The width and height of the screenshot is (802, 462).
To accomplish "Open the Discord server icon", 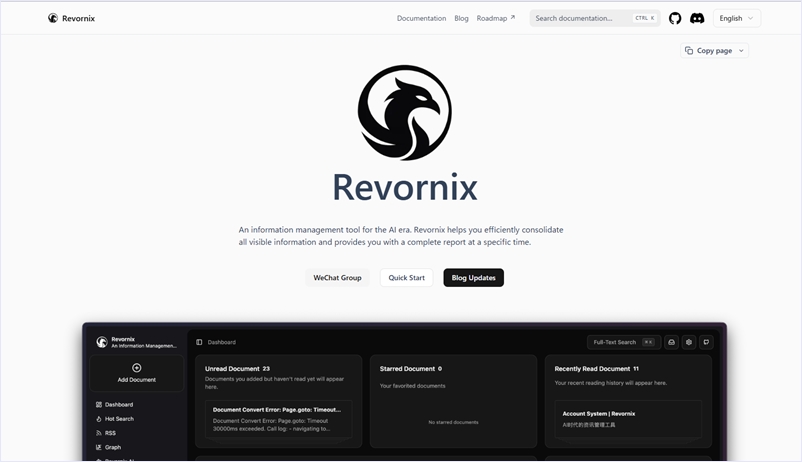I will click(x=697, y=18).
